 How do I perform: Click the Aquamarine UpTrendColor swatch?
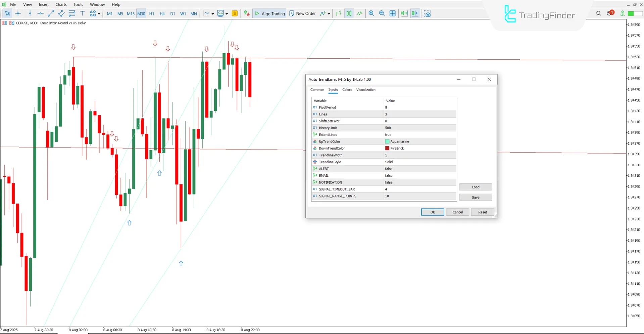point(387,142)
